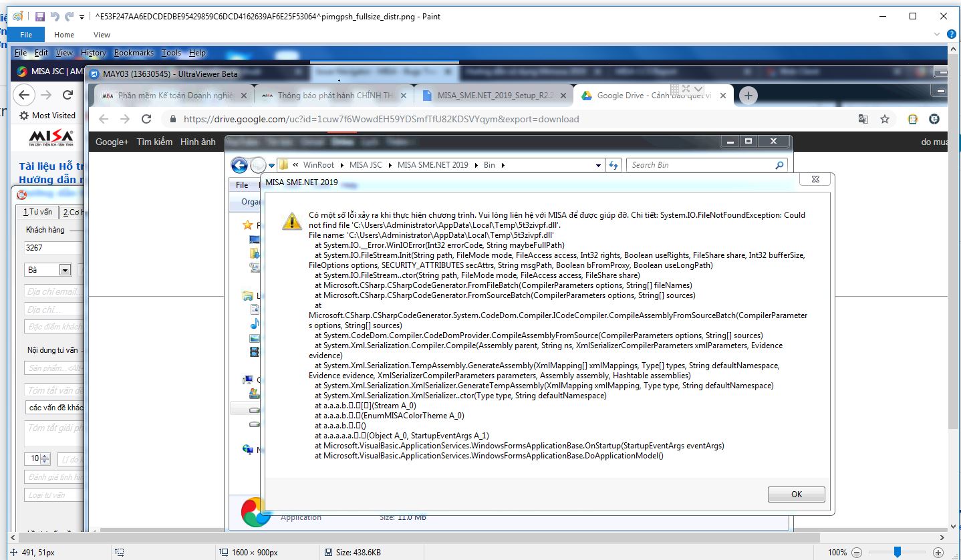Image resolution: width=961 pixels, height=560 pixels.
Task: Click Paint's Redo arrow
Action: click(70, 16)
